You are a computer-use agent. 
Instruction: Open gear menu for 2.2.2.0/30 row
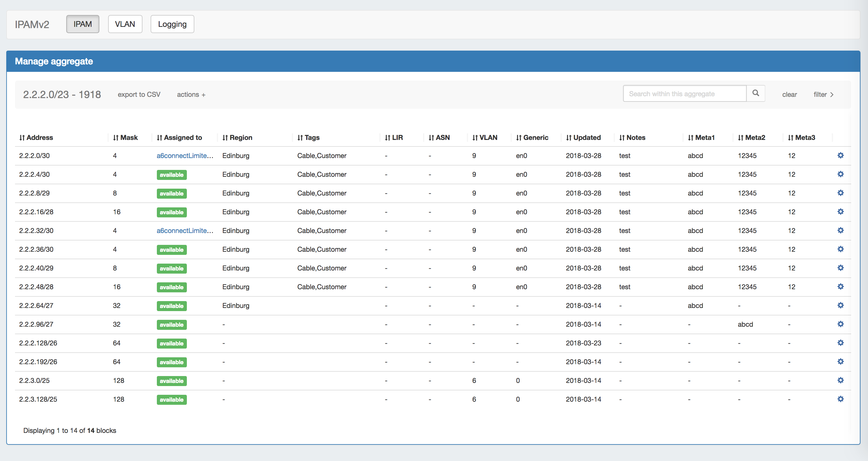[x=841, y=155]
